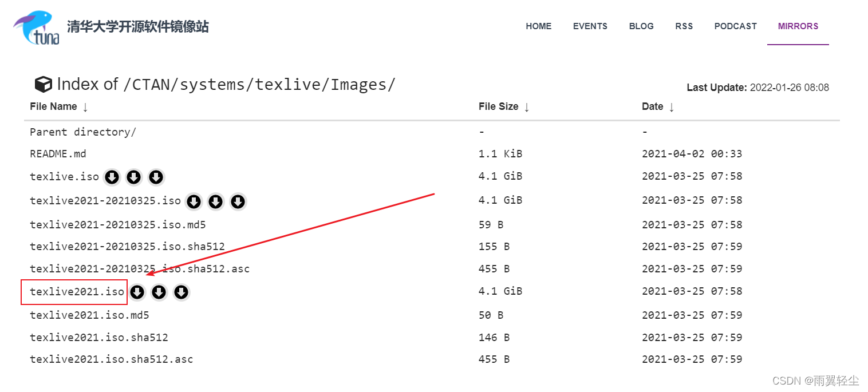Click first download icon for texlive2021-20210325.iso

click(x=194, y=201)
